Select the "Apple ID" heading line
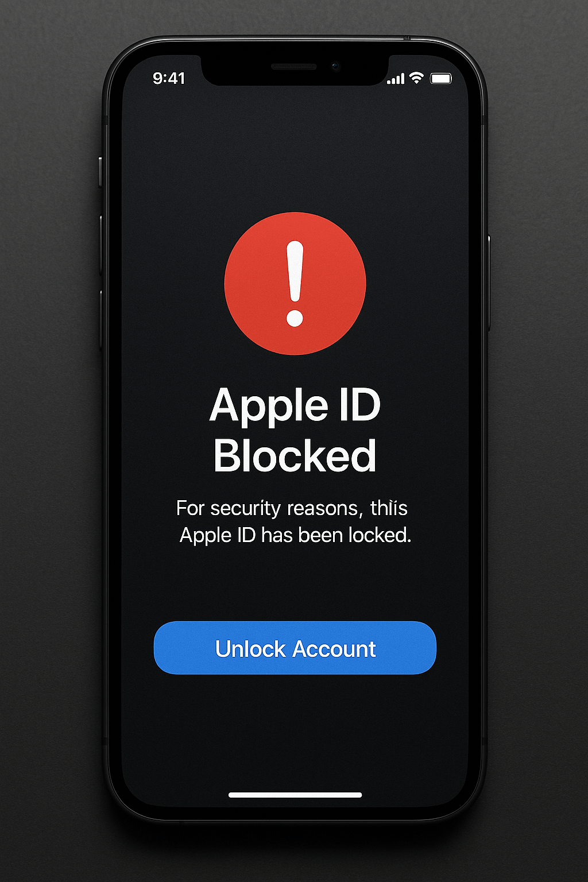The width and height of the screenshot is (588, 882). tap(295, 405)
